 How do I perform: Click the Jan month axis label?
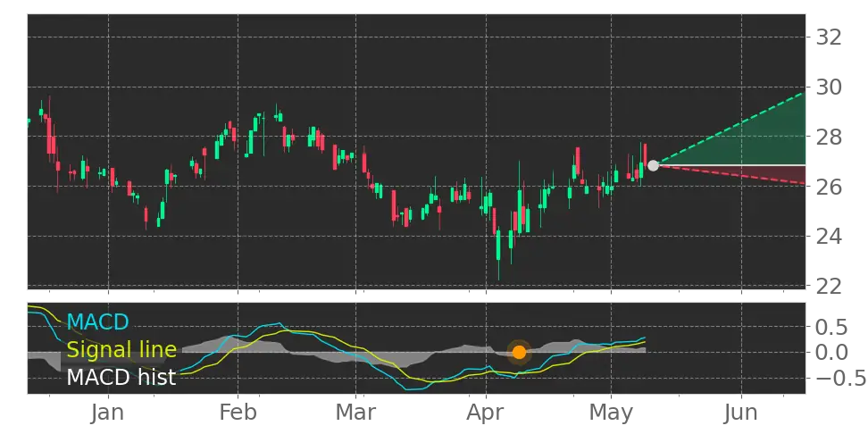[109, 413]
